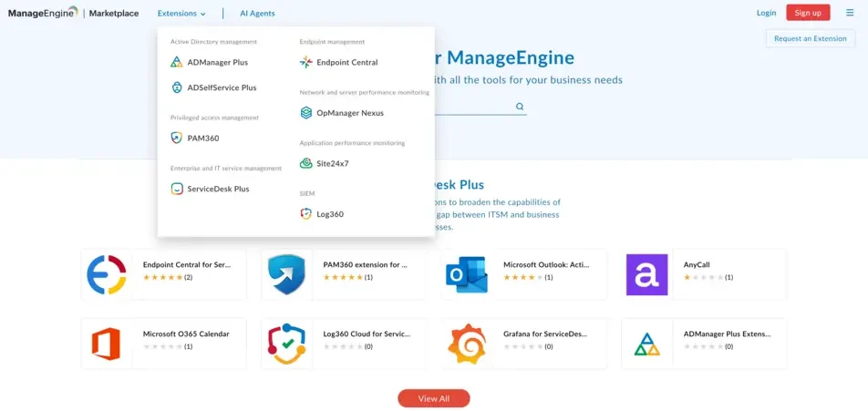Viewport: 868px width, 411px height.
Task: Click the Endpoint Central card star rating
Action: [x=162, y=277]
